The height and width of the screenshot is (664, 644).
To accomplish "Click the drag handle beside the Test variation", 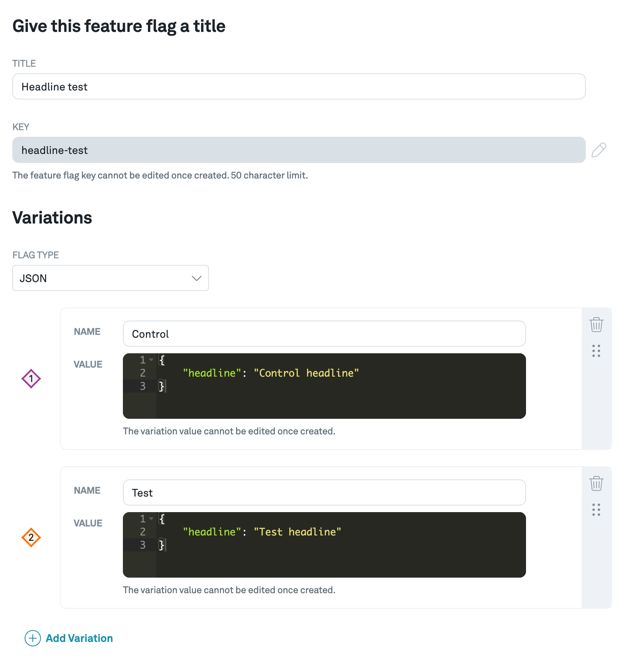I will [x=596, y=510].
